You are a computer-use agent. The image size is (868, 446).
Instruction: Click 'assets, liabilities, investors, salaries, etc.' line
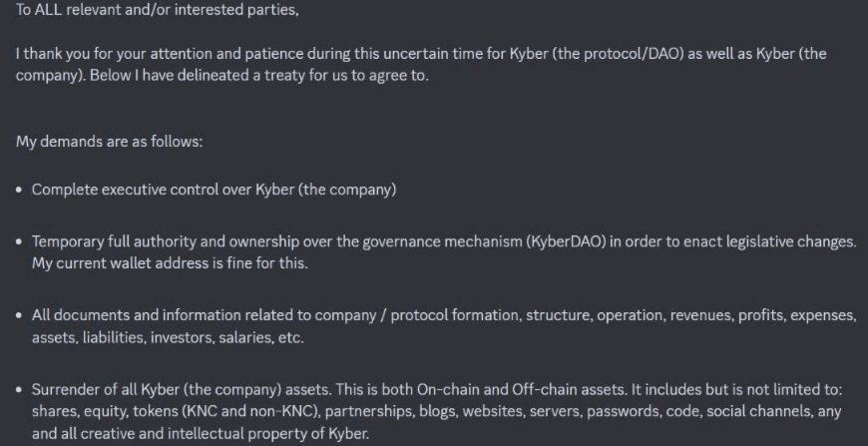pos(168,337)
